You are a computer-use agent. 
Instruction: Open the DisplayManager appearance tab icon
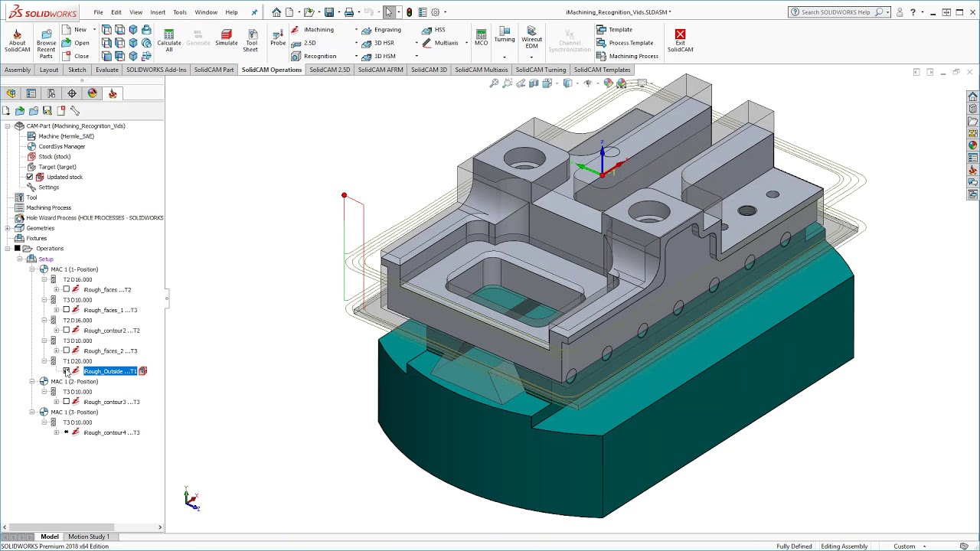92,93
